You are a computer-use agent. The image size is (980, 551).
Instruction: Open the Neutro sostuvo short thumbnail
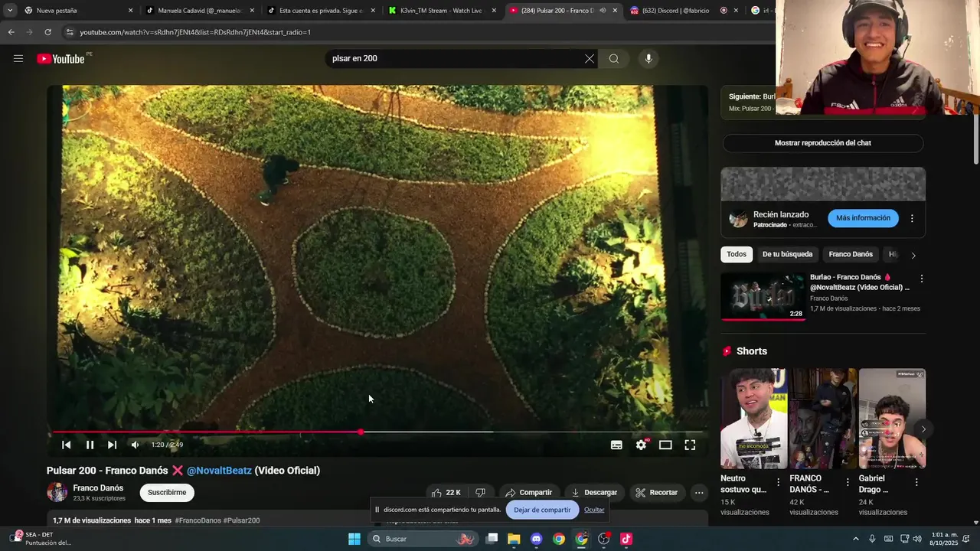pyautogui.click(x=753, y=419)
